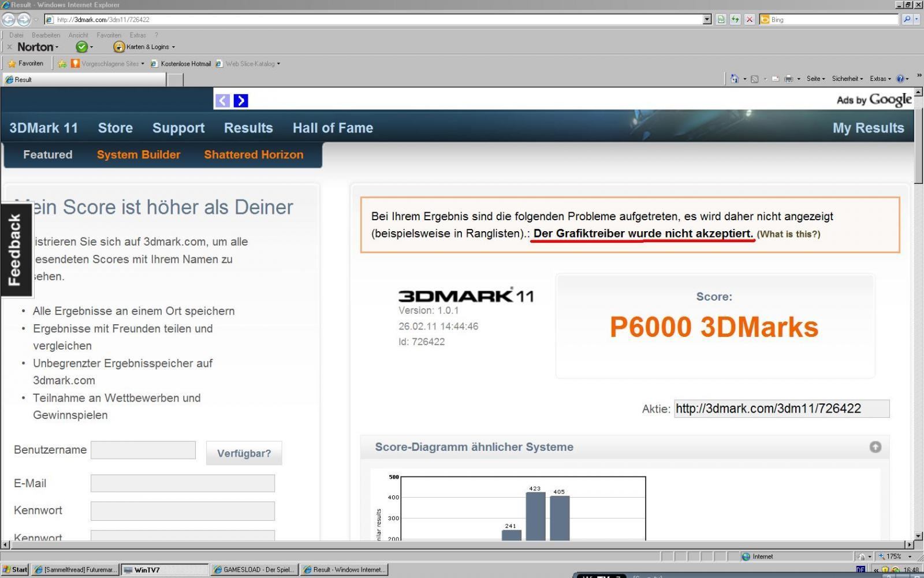Click the Norton green checkmark status icon
This screenshot has width=924, height=578.
pos(82,47)
